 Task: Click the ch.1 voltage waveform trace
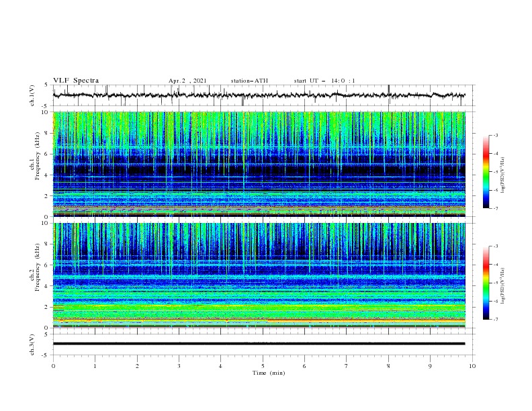[x=259, y=95]
